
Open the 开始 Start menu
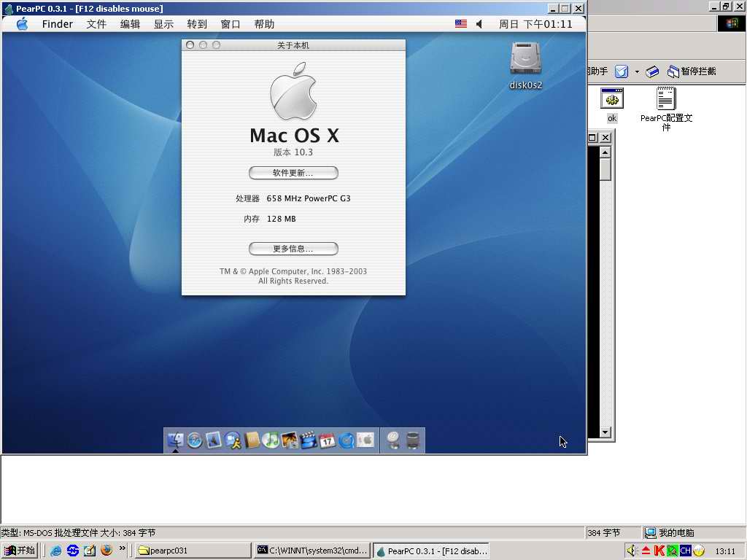[20, 551]
